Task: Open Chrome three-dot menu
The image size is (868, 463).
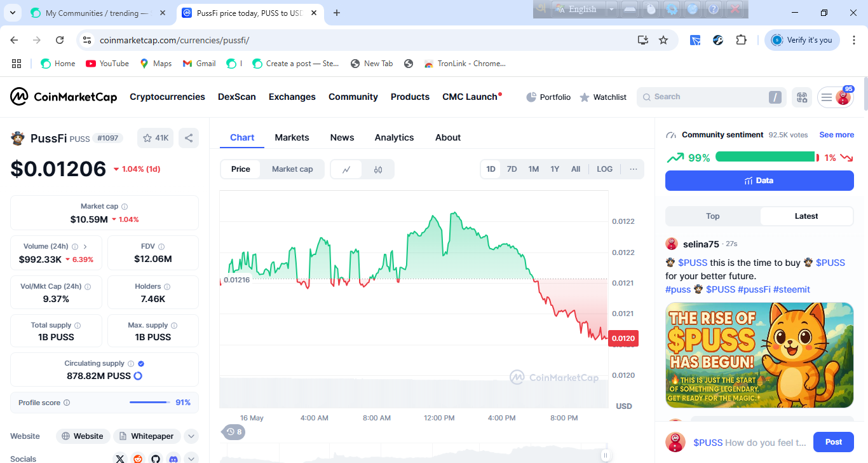Action: 854,40
